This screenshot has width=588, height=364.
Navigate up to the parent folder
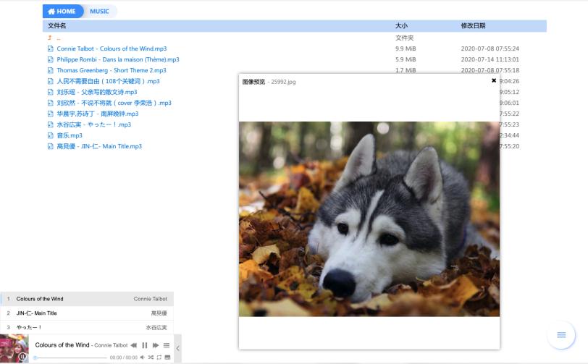pyautogui.click(x=54, y=38)
